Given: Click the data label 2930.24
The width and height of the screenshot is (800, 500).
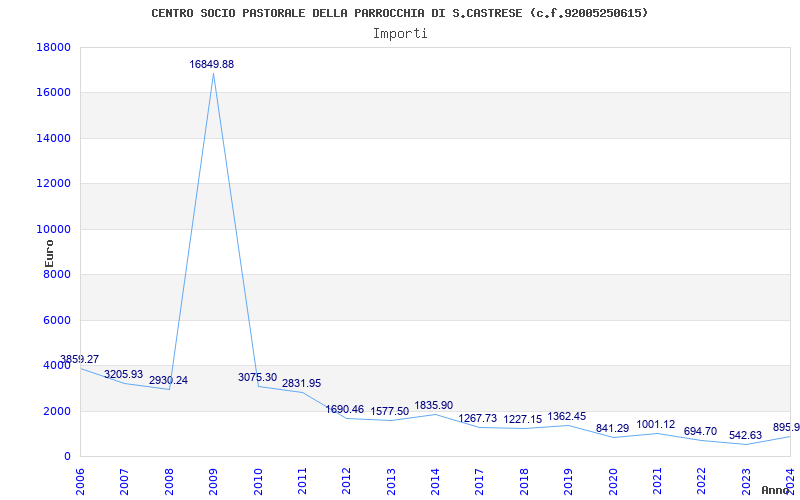Looking at the screenshot, I should 168,381.
